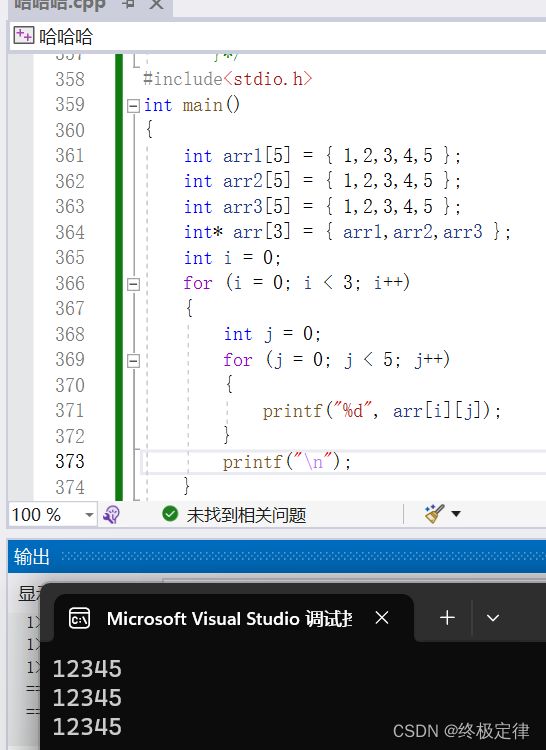Screen dimensions: 546x750
Task: Click the console terminal icon on the tab
Action: pos(79,618)
